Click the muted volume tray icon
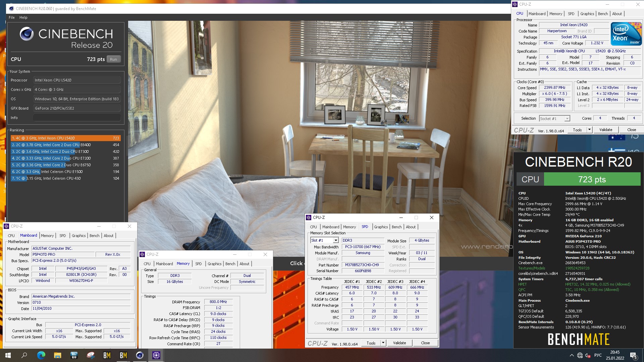This screenshot has height=362, width=644. [588, 355]
